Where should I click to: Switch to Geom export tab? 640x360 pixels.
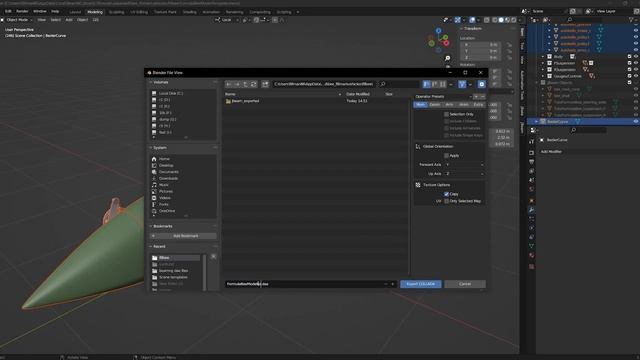click(435, 105)
